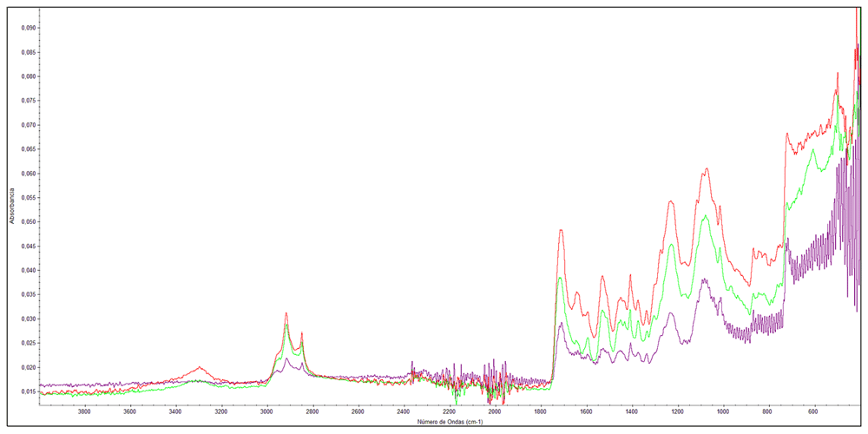Viewport: 868px width, 434px height.
Task: Click the 600 wavenumber tick label
Action: [x=813, y=412]
